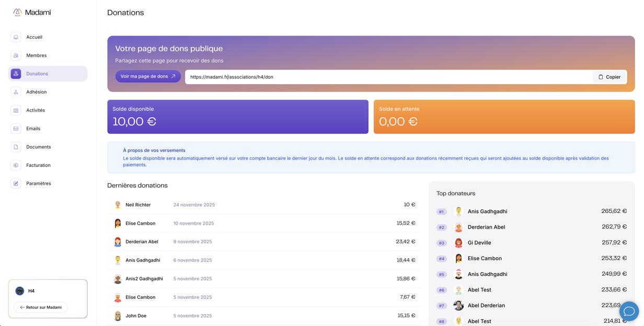Image resolution: width=644 pixels, height=326 pixels.
Task: Select the Membres sidebar icon
Action: click(16, 55)
